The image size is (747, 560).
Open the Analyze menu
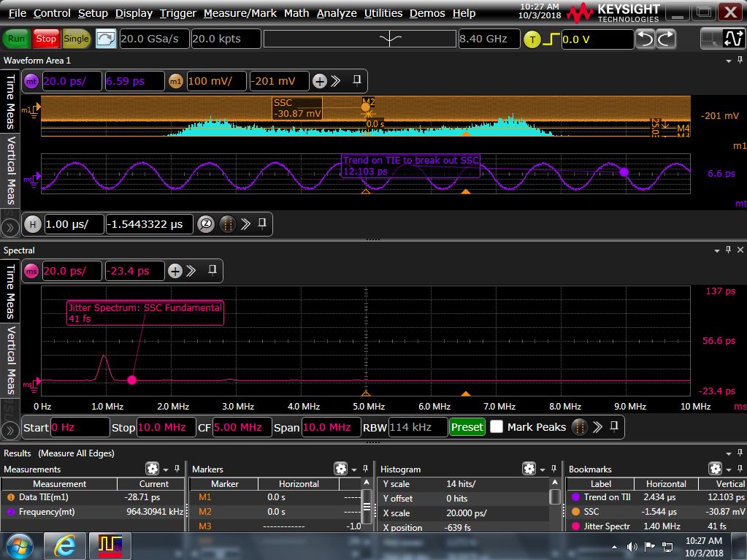point(337,13)
